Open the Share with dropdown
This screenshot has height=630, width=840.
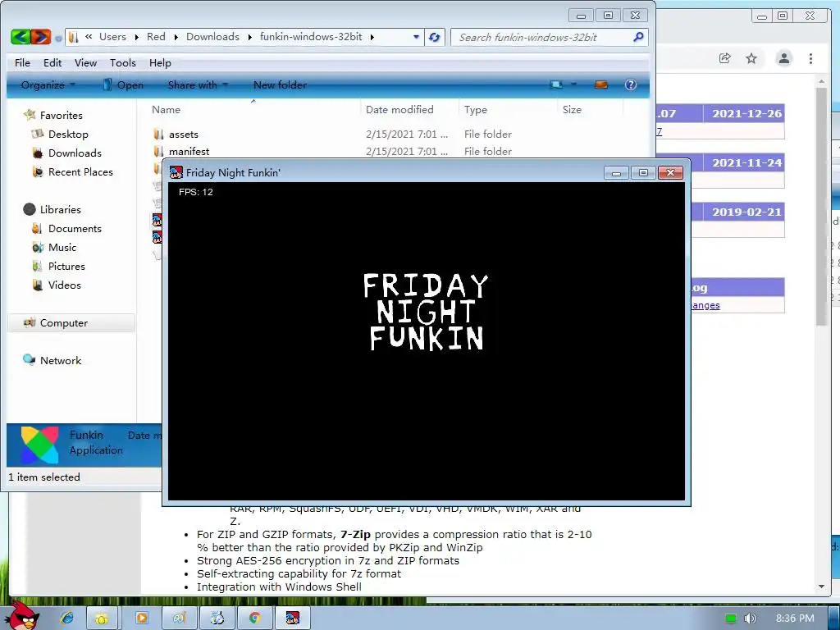pyautogui.click(x=198, y=84)
